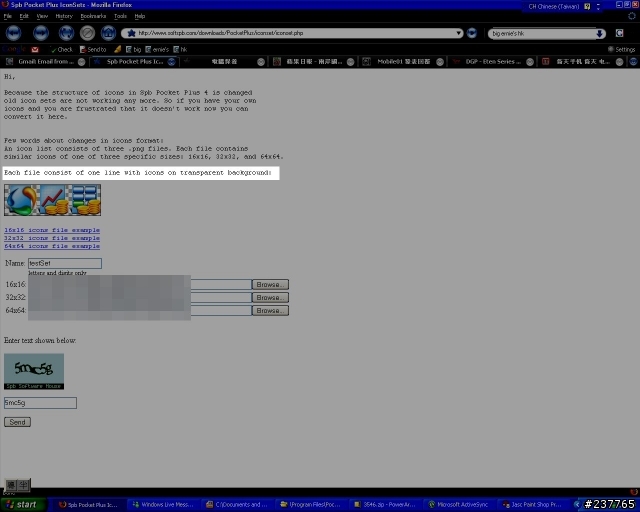Click the 'ernie's' search word button
Image resolution: width=640 pixels, height=512 pixels.
pos(157,49)
